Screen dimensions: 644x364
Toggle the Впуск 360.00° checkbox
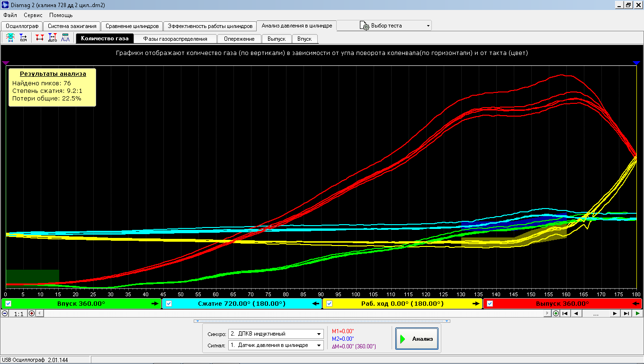(x=8, y=304)
